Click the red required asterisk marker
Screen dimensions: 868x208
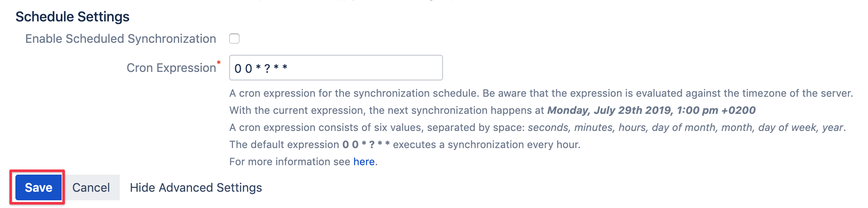coord(218,63)
